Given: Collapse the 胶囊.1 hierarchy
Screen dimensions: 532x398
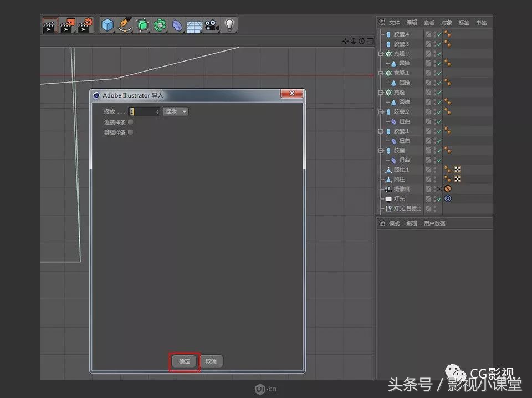Looking at the screenshot, I should tap(381, 131).
